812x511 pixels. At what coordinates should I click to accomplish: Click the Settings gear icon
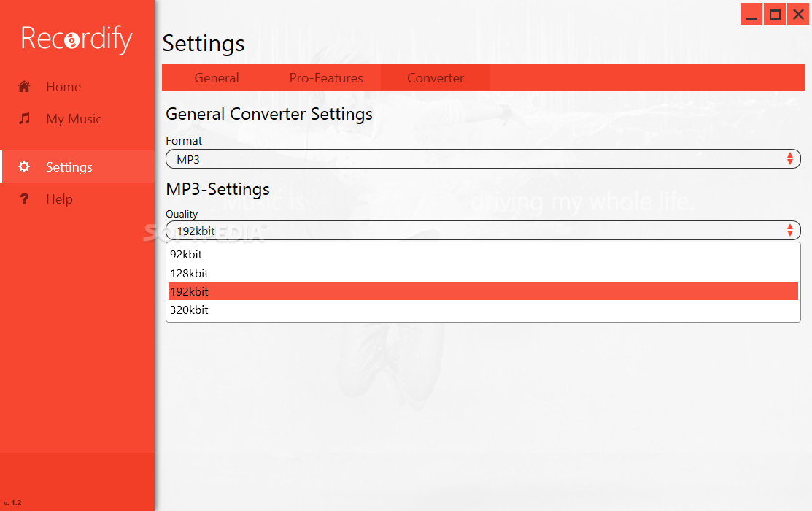point(24,166)
